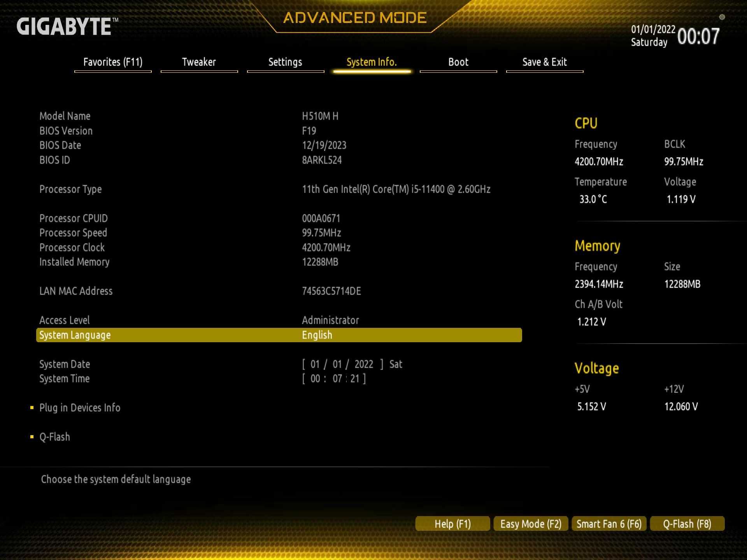
Task: Click the Memory heading in side panel
Action: coord(597,246)
